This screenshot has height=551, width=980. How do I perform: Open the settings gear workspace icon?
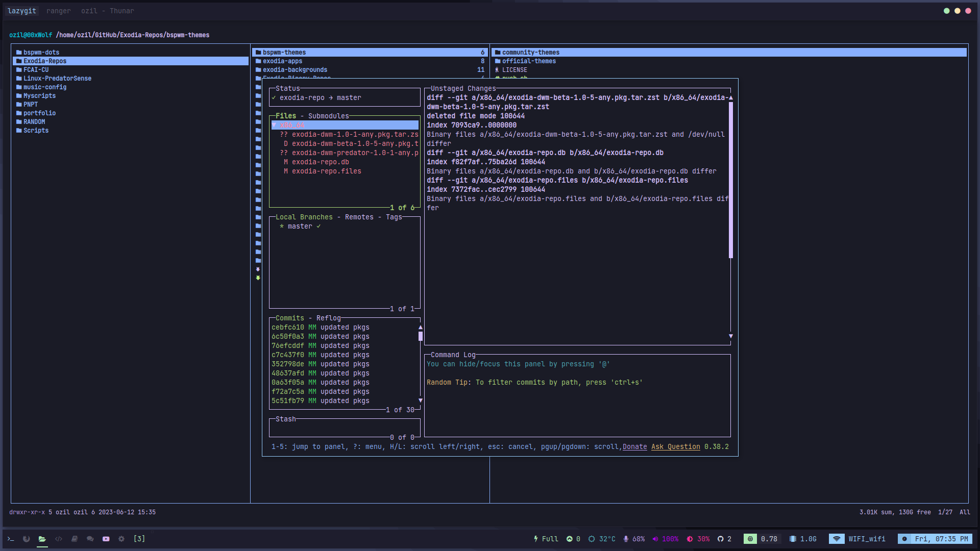coord(121,539)
